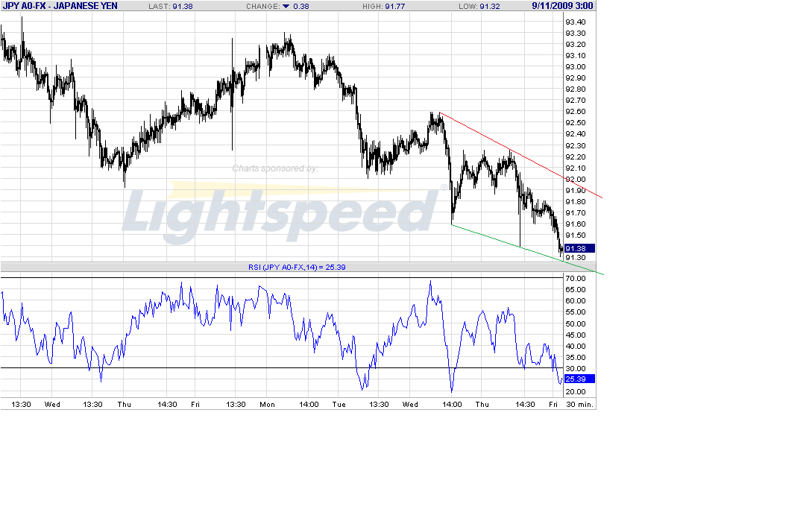
Task: Click the 91.70 price axis label
Action: pyautogui.click(x=576, y=212)
